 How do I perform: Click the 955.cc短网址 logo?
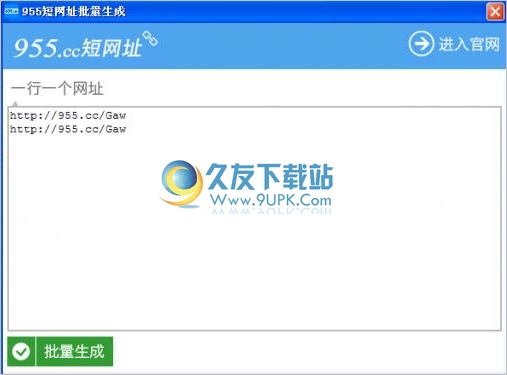pos(78,48)
